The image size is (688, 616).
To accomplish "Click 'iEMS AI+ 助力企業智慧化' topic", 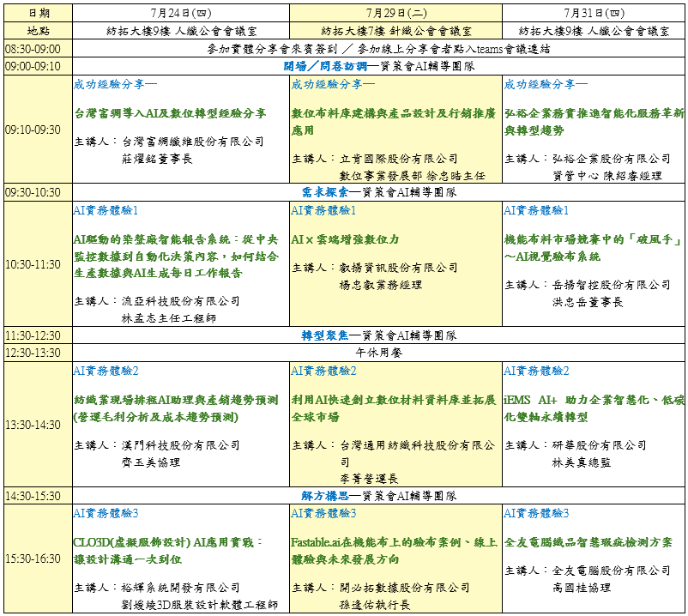I will click(x=576, y=400).
